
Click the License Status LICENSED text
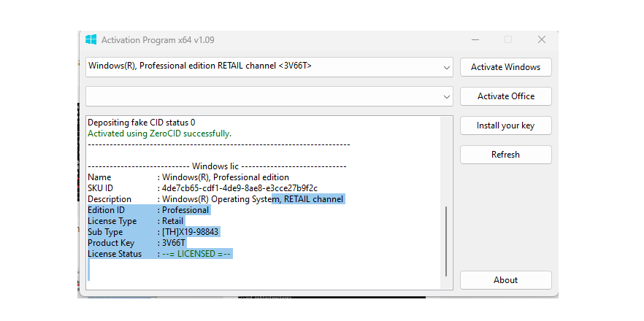196,254
